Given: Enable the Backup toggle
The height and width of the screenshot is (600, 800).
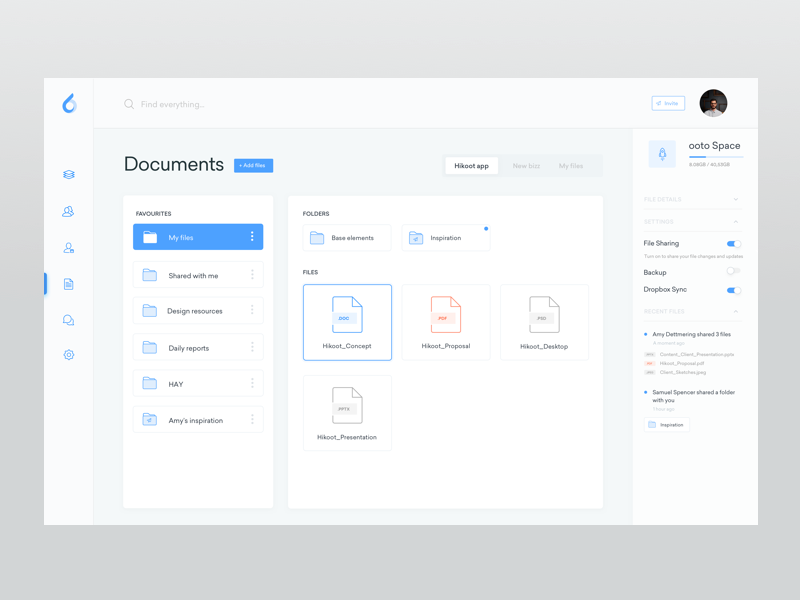Looking at the screenshot, I should coord(733,271).
